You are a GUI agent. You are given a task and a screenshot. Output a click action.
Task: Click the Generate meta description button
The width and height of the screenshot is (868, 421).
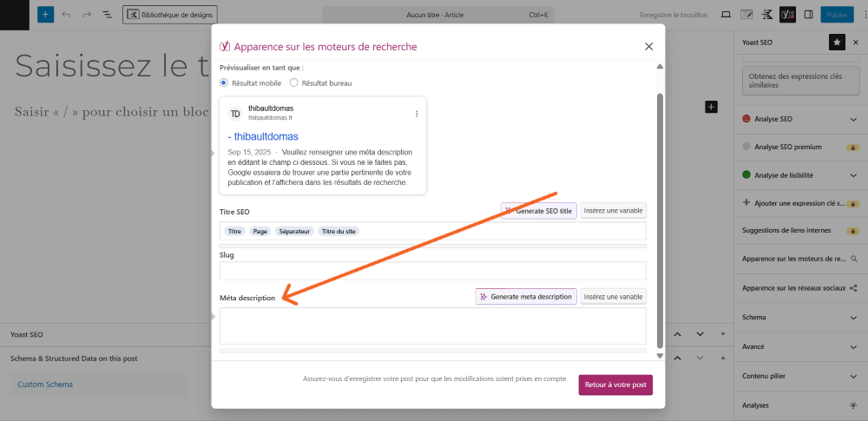(526, 297)
